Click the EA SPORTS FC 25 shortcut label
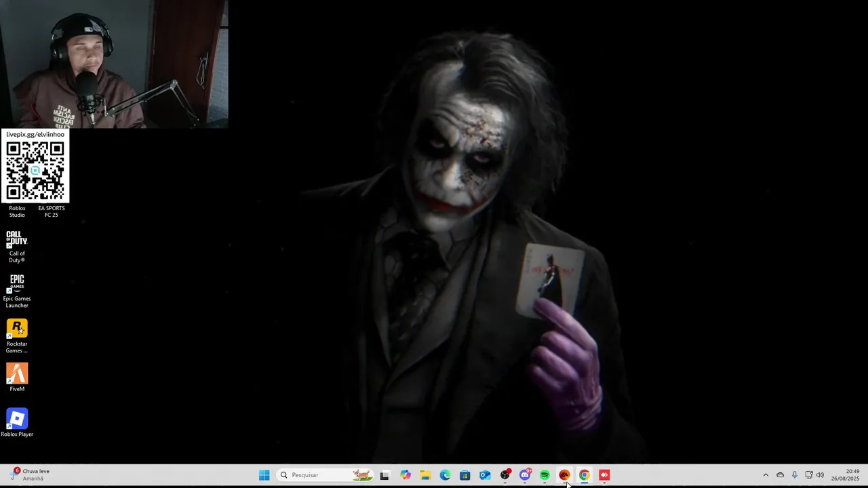868x488 pixels. (52, 211)
